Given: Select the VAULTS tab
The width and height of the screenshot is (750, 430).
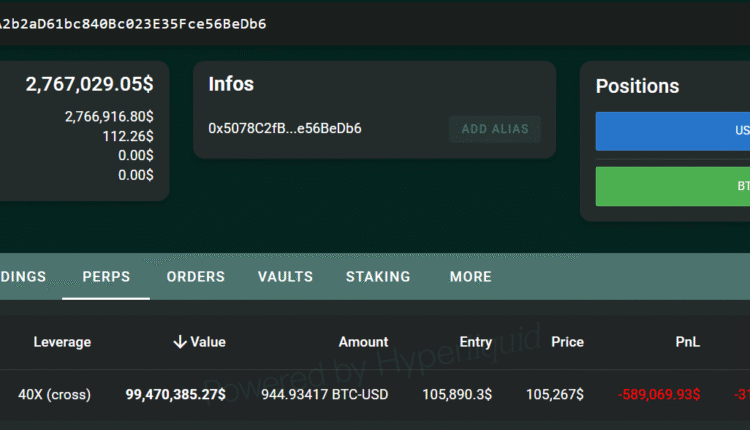Looking at the screenshot, I should click(x=285, y=277).
